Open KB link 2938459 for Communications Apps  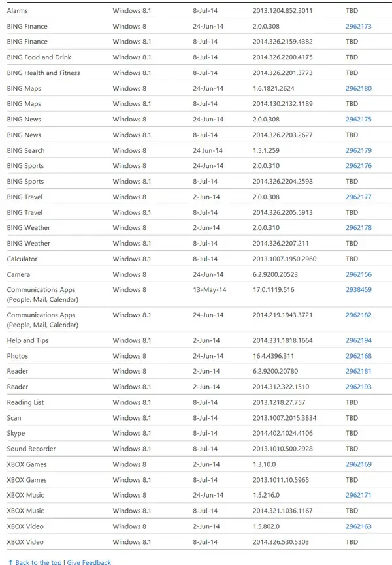point(359,290)
